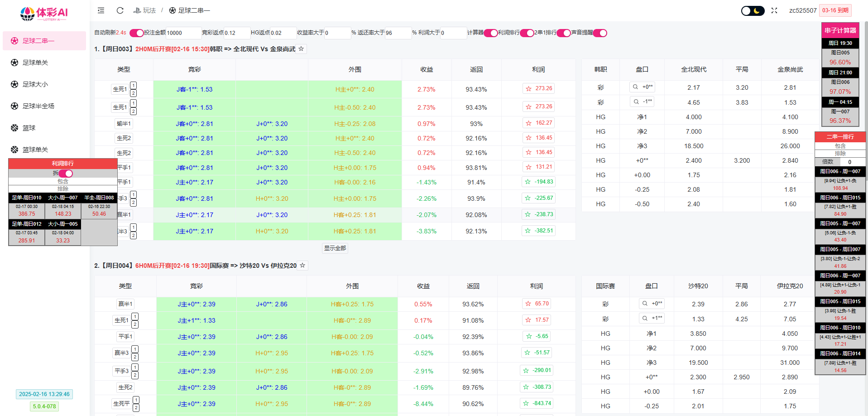Toggle the dark mode switch

(753, 11)
